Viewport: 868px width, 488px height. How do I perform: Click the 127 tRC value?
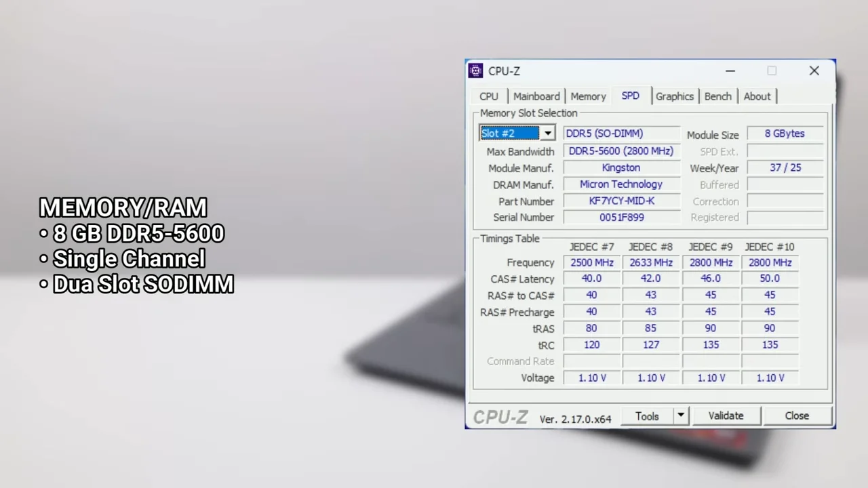[x=650, y=344]
